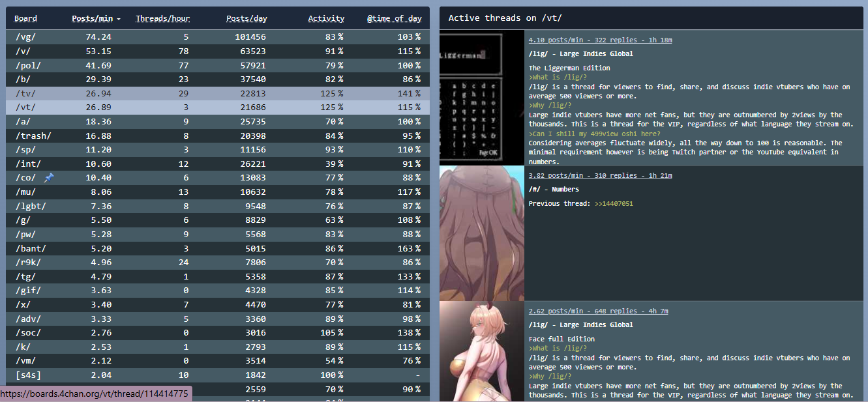
Task: Open the Face full Edition thread thumbnail
Action: coord(481,352)
